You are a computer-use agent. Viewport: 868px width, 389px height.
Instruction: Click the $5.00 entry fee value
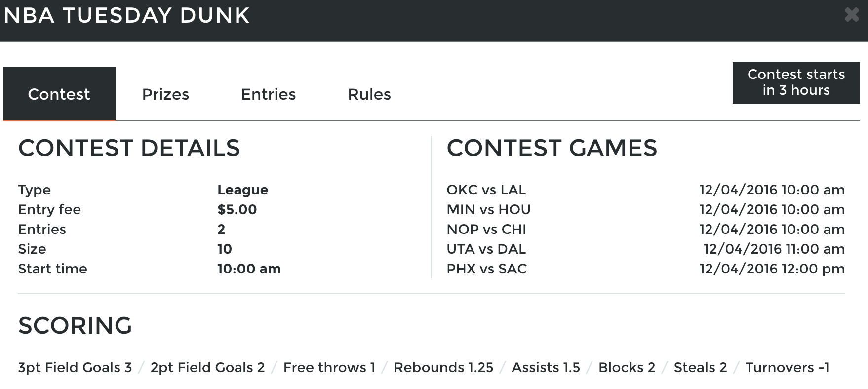click(237, 210)
